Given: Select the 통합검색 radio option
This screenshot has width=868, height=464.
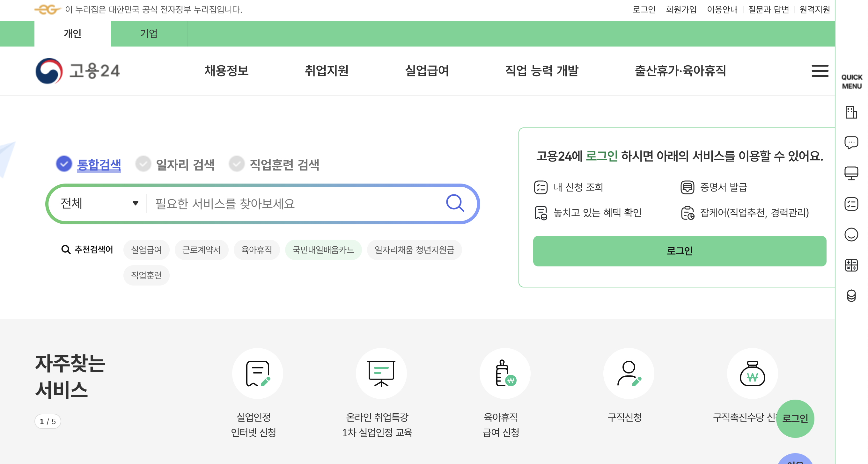Looking at the screenshot, I should 64,164.
